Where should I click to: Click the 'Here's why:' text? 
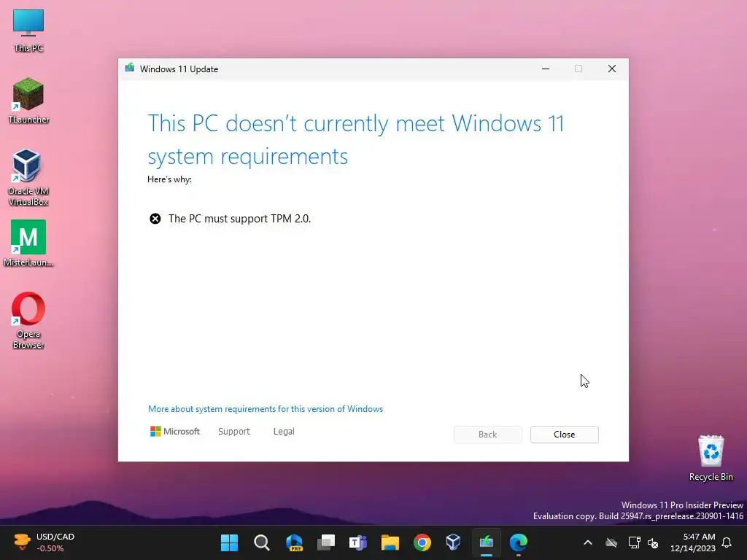click(169, 179)
